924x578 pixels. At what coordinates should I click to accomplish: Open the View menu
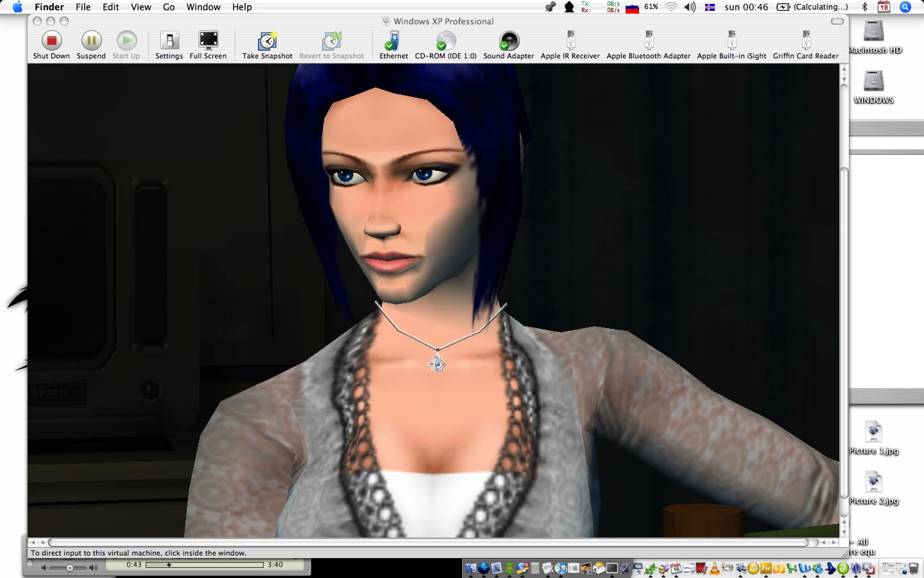click(141, 7)
